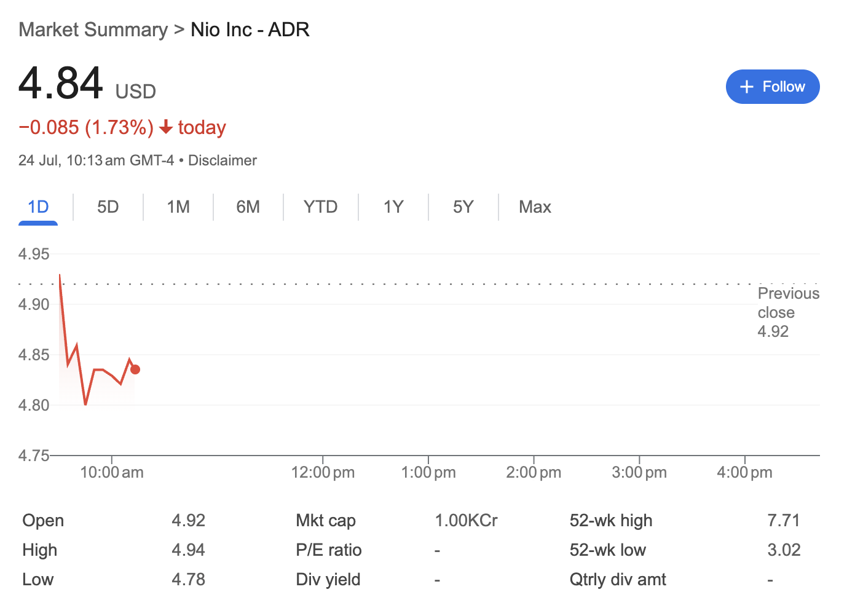The width and height of the screenshot is (863, 616).
Task: Click the Follow button
Action: [773, 87]
